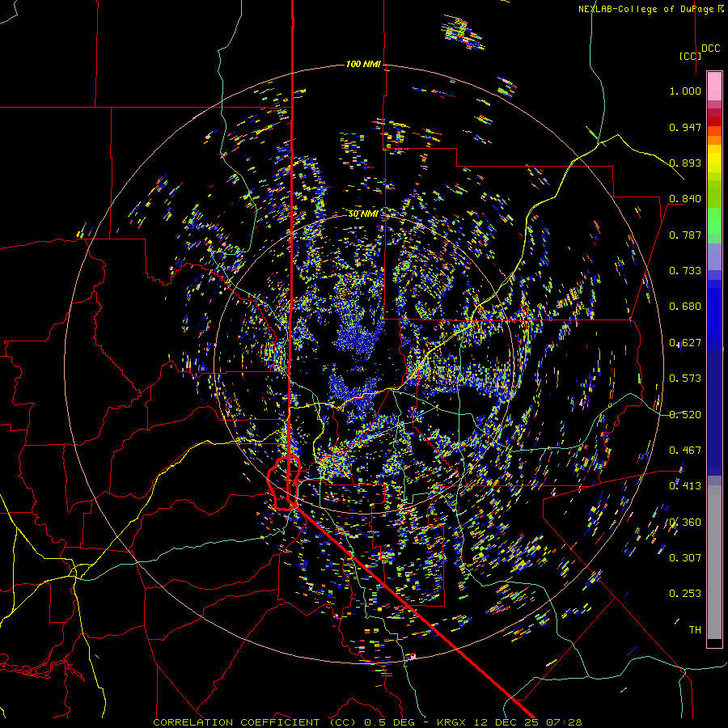Click the 1.000 value on the color scale
This screenshot has width=728, height=728.
point(685,91)
